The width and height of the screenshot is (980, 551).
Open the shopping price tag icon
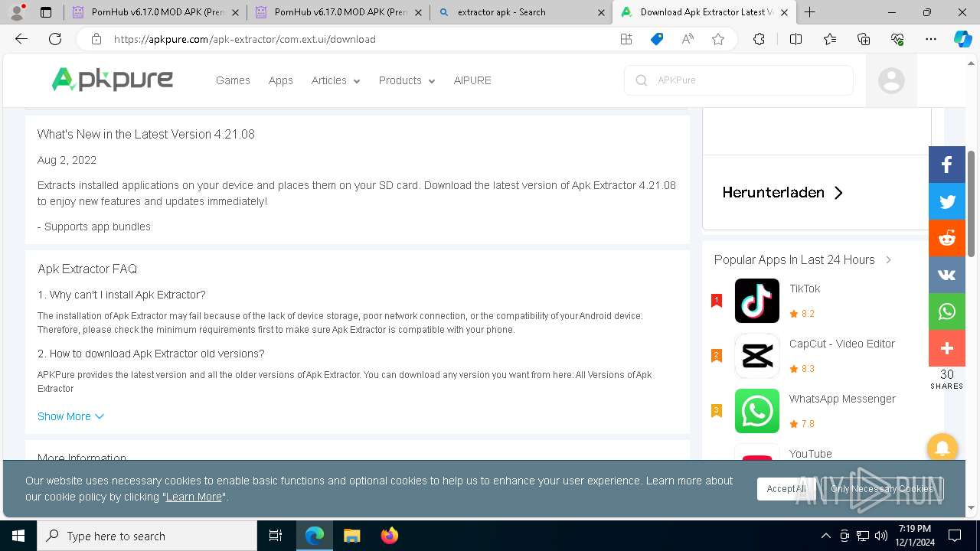click(x=657, y=39)
